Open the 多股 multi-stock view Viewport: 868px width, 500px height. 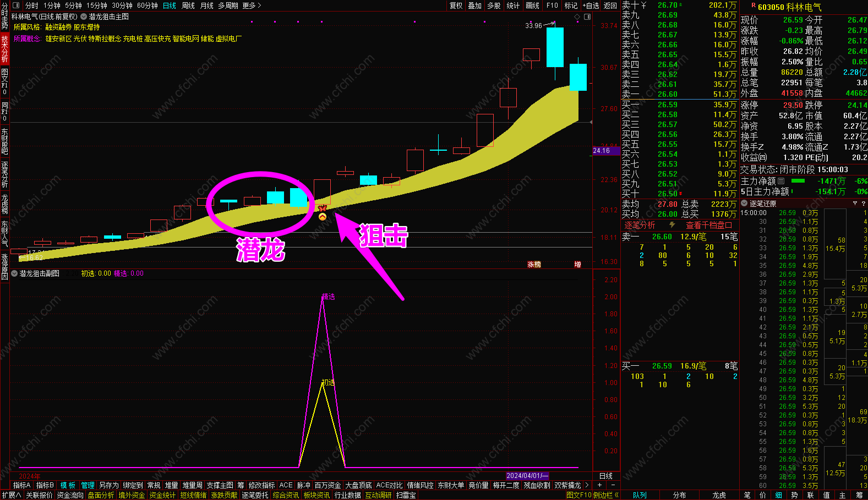click(494, 6)
